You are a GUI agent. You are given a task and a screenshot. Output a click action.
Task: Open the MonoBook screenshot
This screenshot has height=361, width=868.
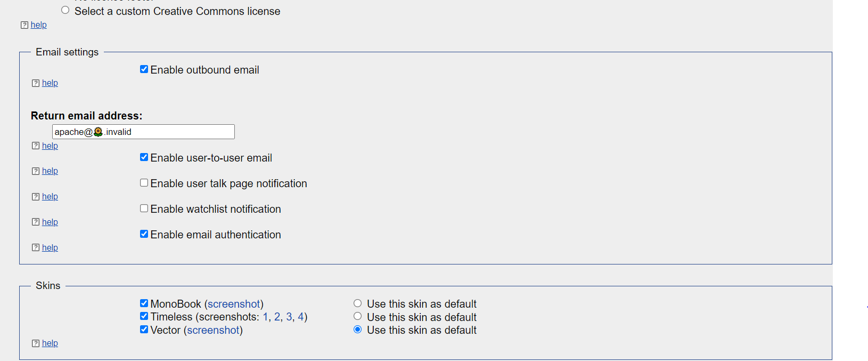[234, 303]
